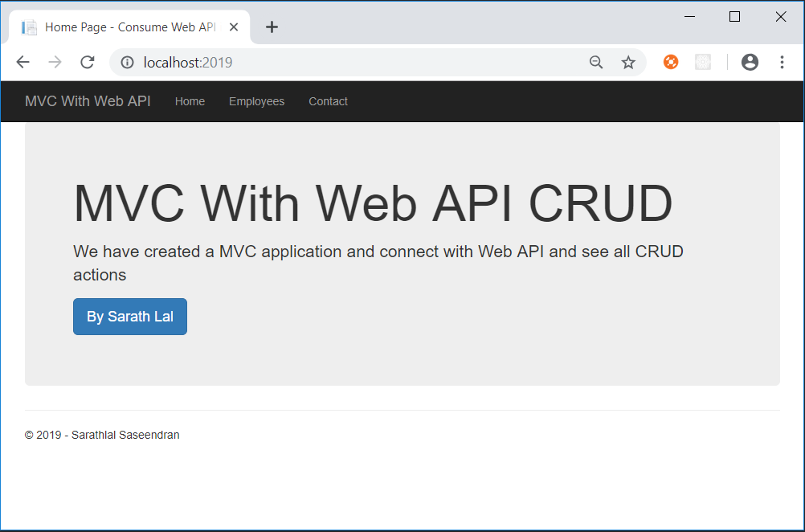Click the back navigation arrow
The width and height of the screenshot is (805, 532).
[22, 61]
